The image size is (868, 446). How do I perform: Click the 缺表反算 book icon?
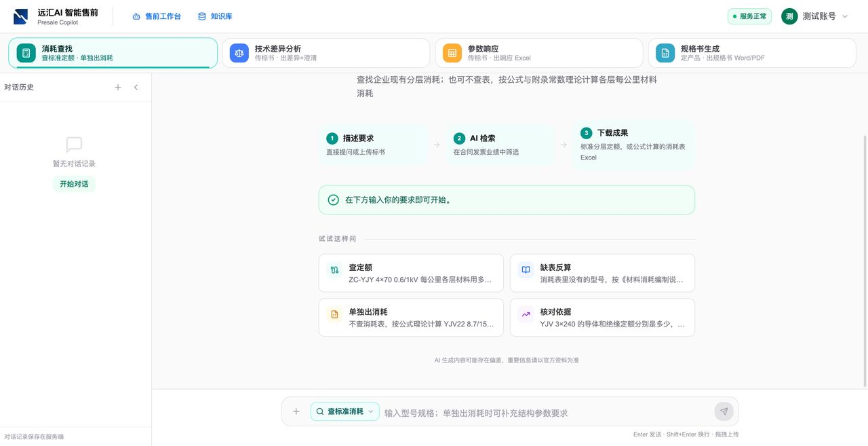pyautogui.click(x=526, y=270)
